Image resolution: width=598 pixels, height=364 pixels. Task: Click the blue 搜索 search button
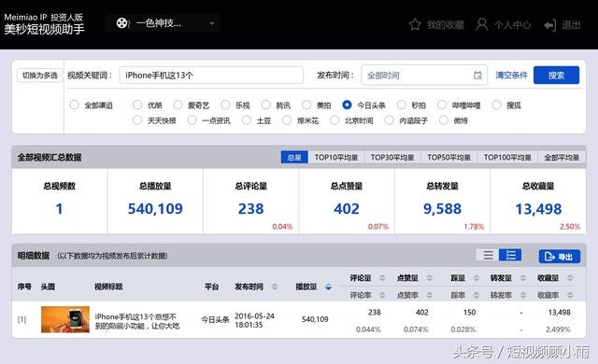pyautogui.click(x=556, y=76)
